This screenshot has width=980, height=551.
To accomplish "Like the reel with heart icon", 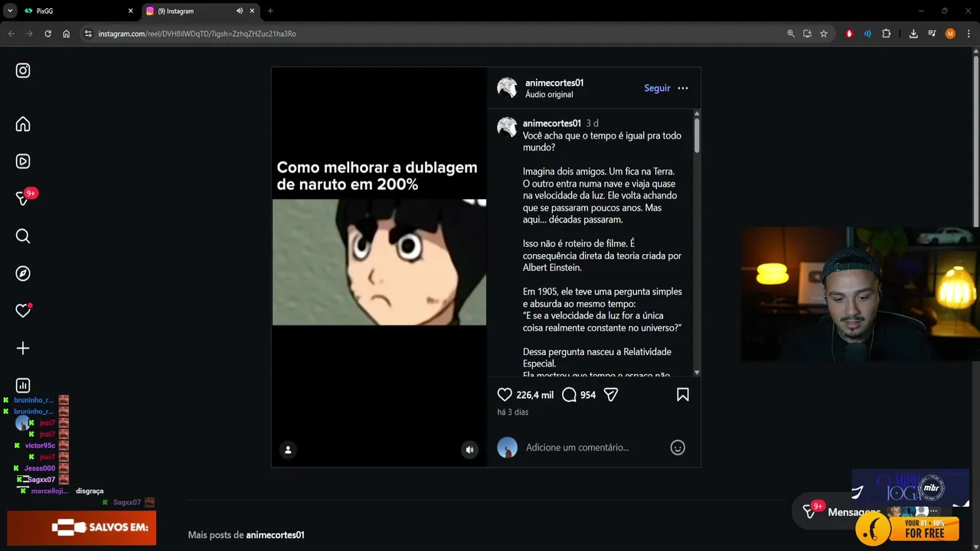I will point(505,395).
